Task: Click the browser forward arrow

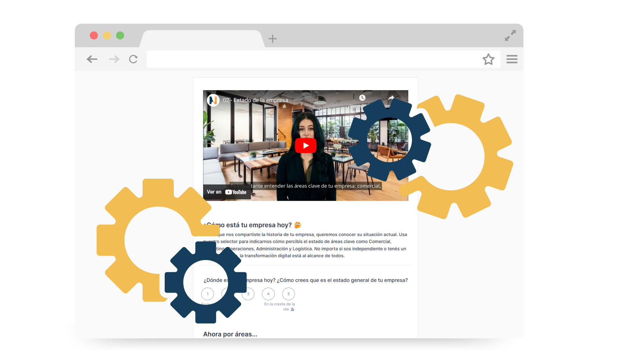Action: [114, 59]
